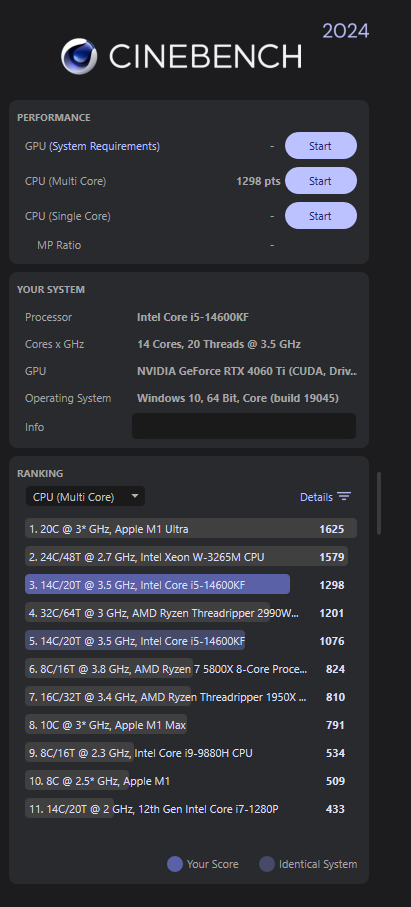411x907 pixels.
Task: Open the GPU System Requirements link
Action: [105, 146]
